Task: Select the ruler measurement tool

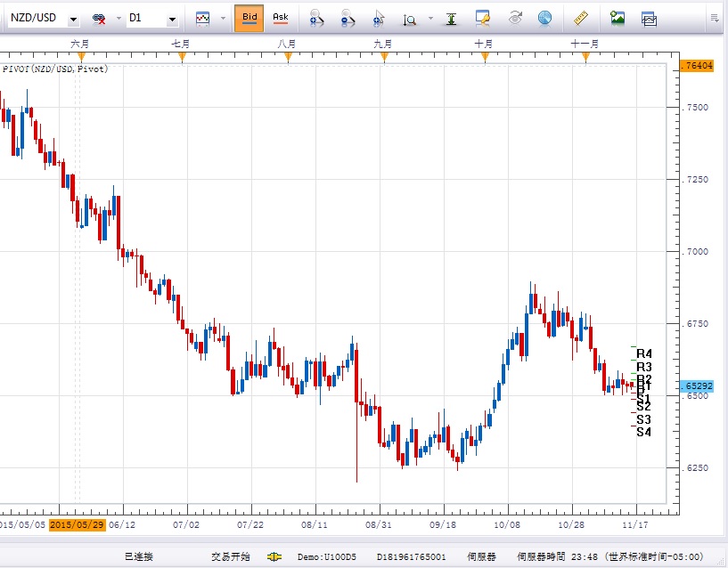Action: tap(581, 18)
